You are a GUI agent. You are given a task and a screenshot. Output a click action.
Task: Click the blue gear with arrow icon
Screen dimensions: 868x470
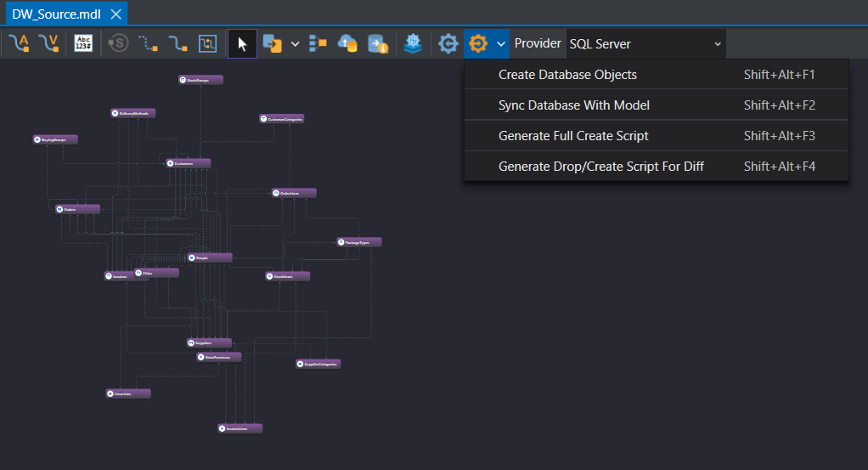[448, 43]
